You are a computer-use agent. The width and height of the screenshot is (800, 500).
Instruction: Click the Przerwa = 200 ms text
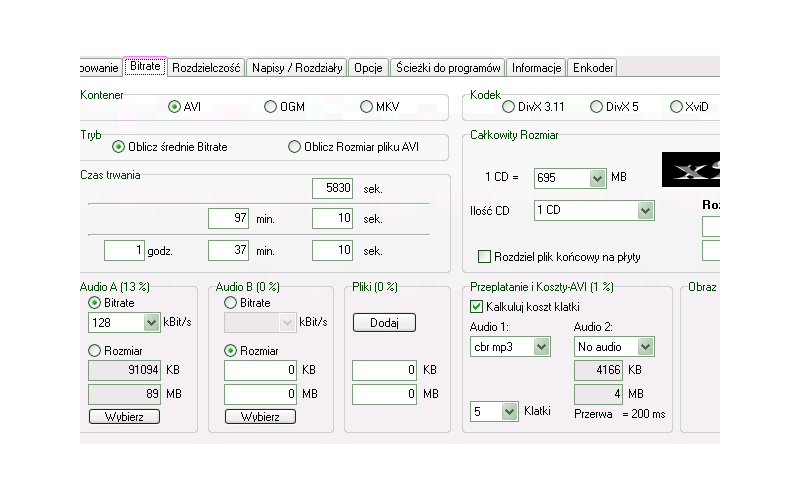619,414
